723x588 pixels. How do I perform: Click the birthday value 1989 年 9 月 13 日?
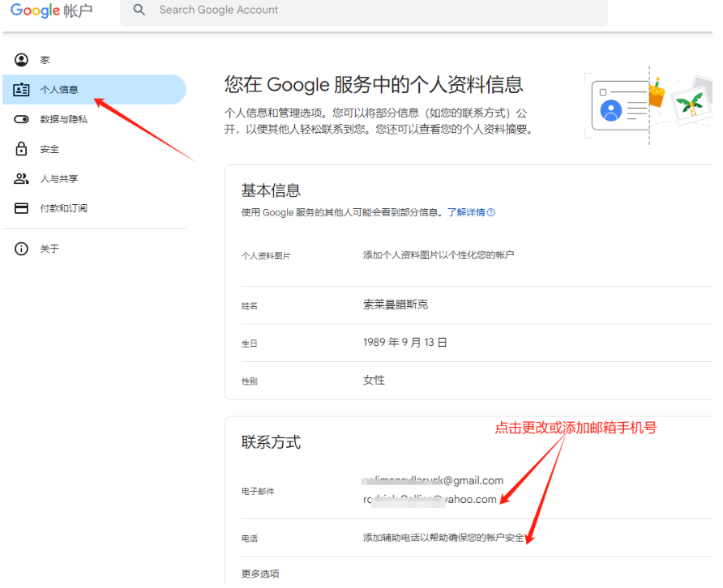click(x=405, y=343)
